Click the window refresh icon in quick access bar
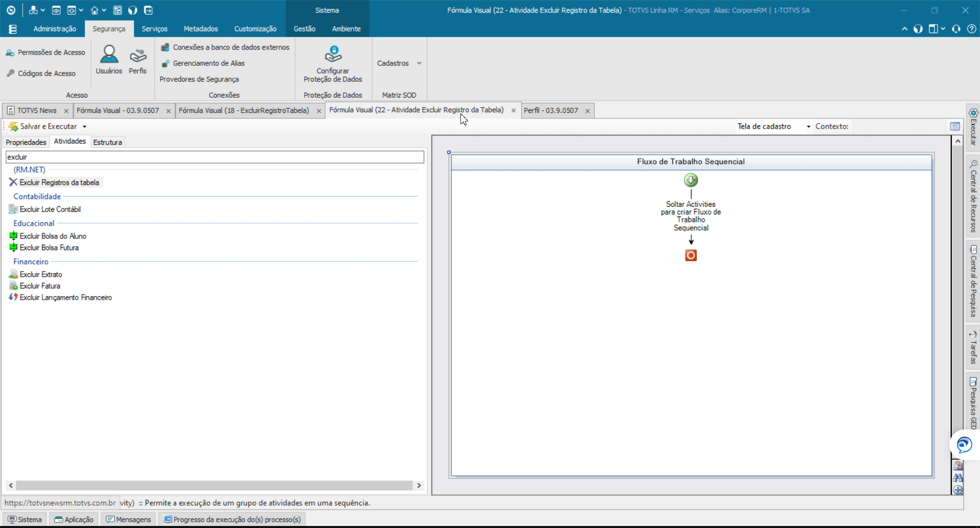 (x=71, y=10)
